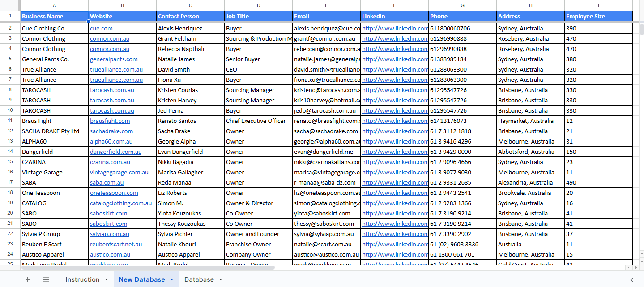Open Instruction sheet tab dropdown arrow

pos(107,279)
